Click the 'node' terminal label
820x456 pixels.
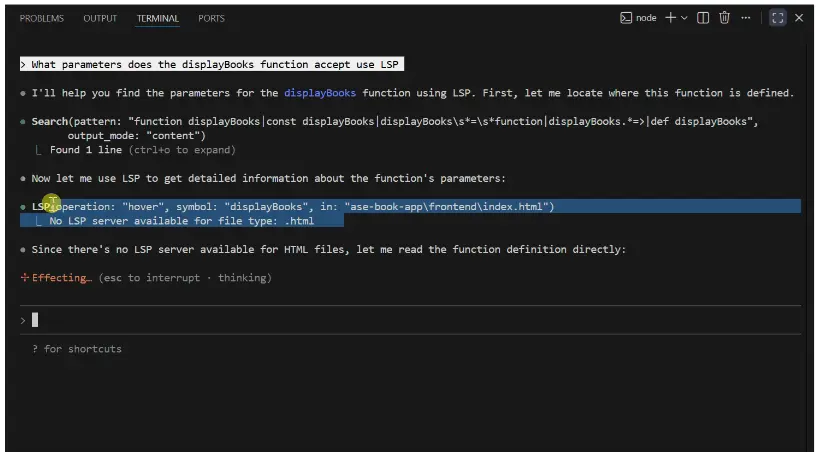(646, 18)
